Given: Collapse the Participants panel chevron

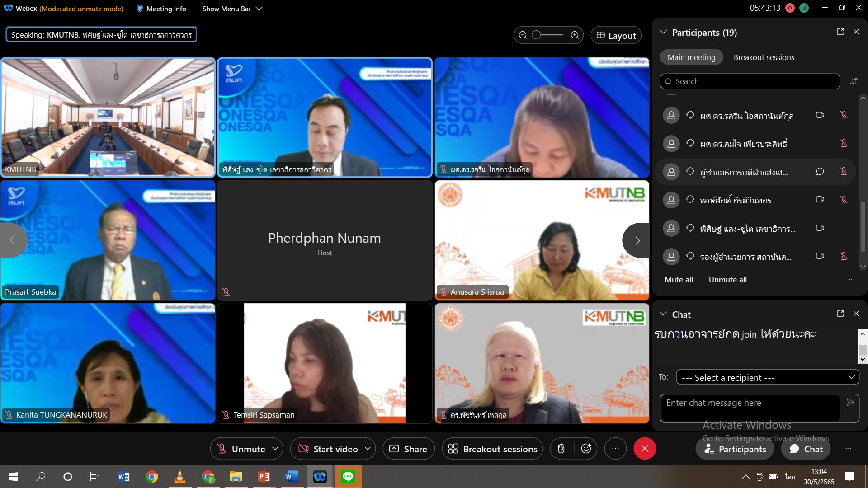Looking at the screenshot, I should click(x=663, y=32).
